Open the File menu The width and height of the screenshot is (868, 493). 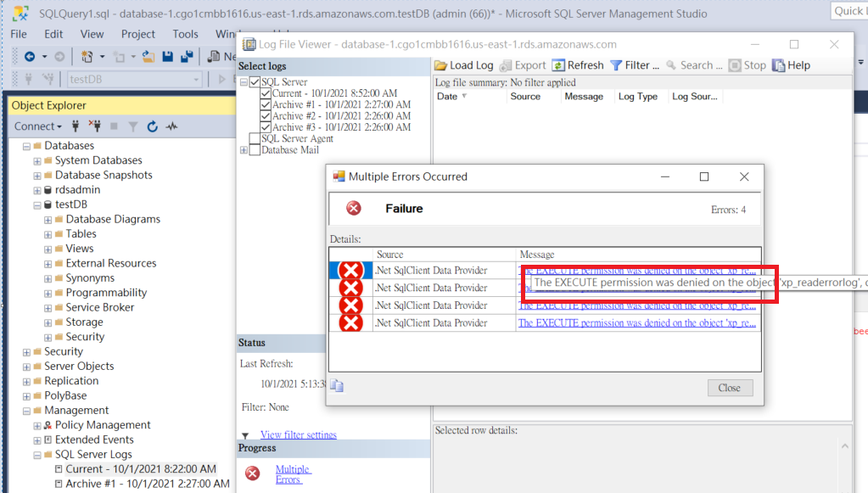(x=19, y=34)
